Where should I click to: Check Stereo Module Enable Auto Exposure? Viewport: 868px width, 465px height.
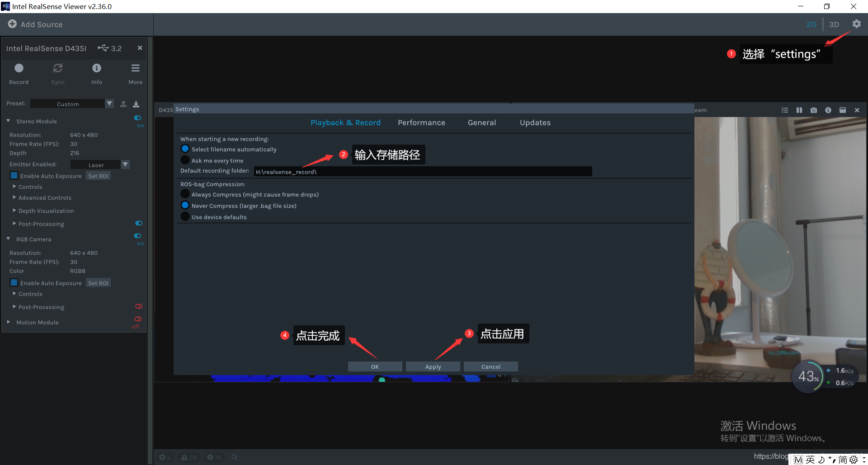(14, 176)
